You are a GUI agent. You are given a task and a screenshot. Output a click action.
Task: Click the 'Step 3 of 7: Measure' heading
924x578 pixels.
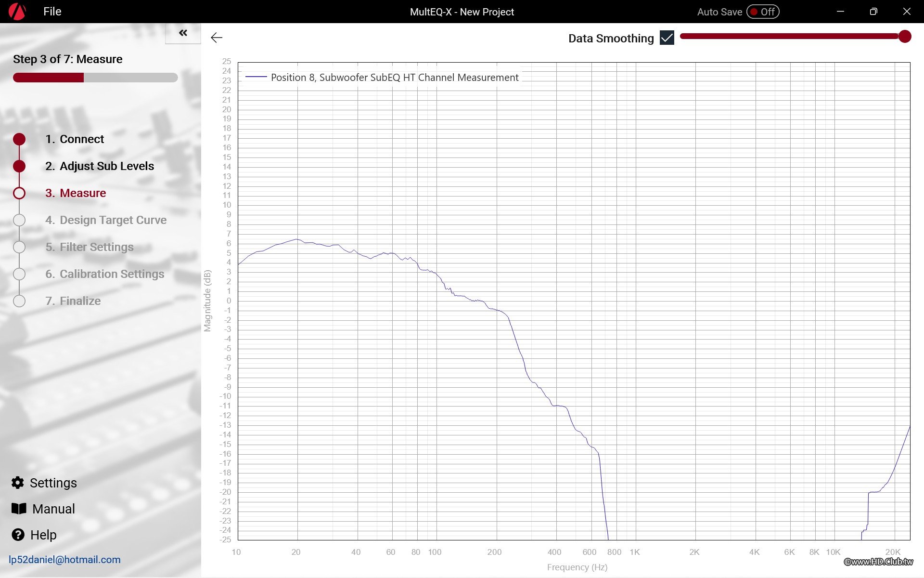68,59
